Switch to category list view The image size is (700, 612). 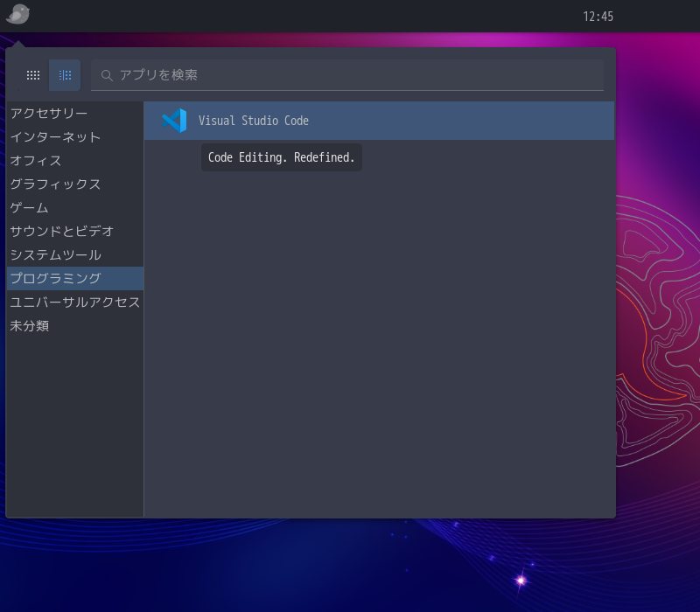65,75
